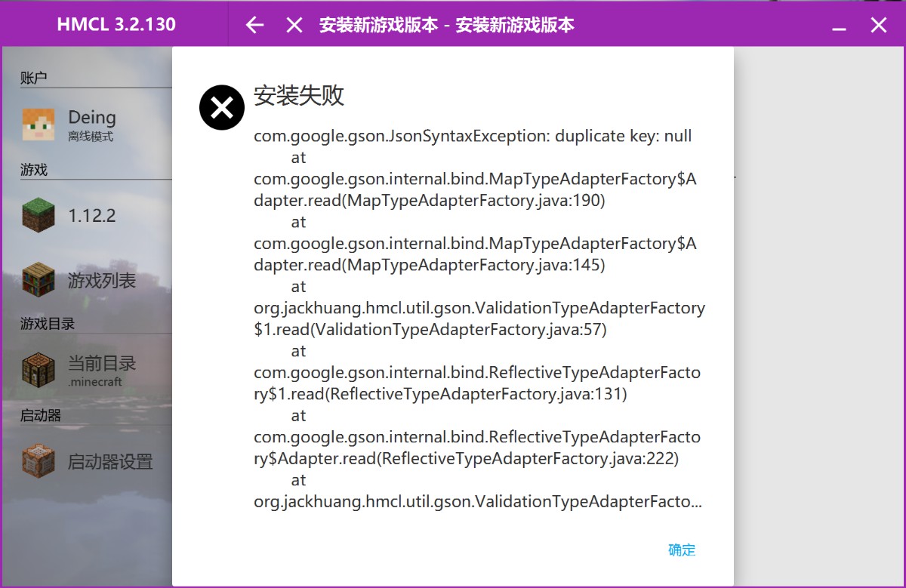Screen dimensions: 906x588
Task: Click the 游戏目录 section header
Action: (x=48, y=324)
